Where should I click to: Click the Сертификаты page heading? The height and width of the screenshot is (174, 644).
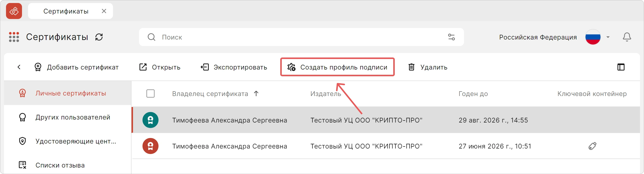tap(57, 37)
